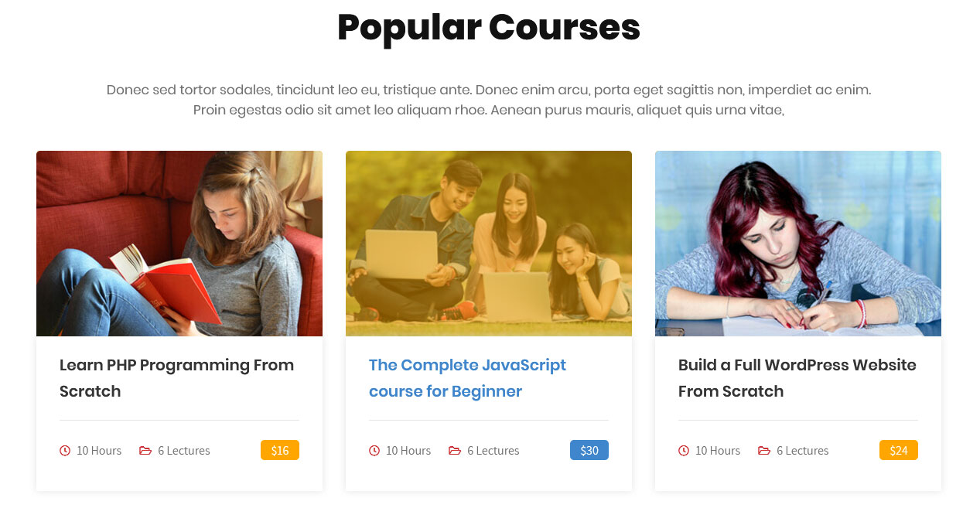Click 10 Hours label on PHP course
Screen dimensions: 980x508
(99, 451)
